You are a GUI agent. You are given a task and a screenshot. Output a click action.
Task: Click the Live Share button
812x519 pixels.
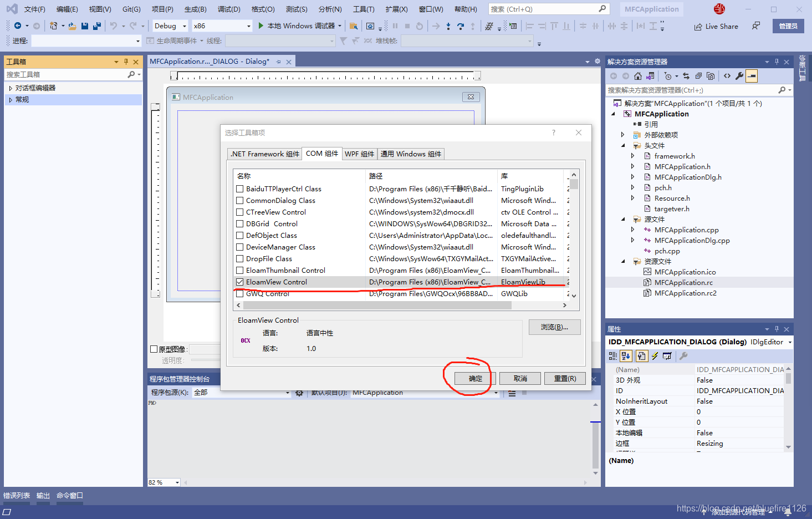(716, 27)
